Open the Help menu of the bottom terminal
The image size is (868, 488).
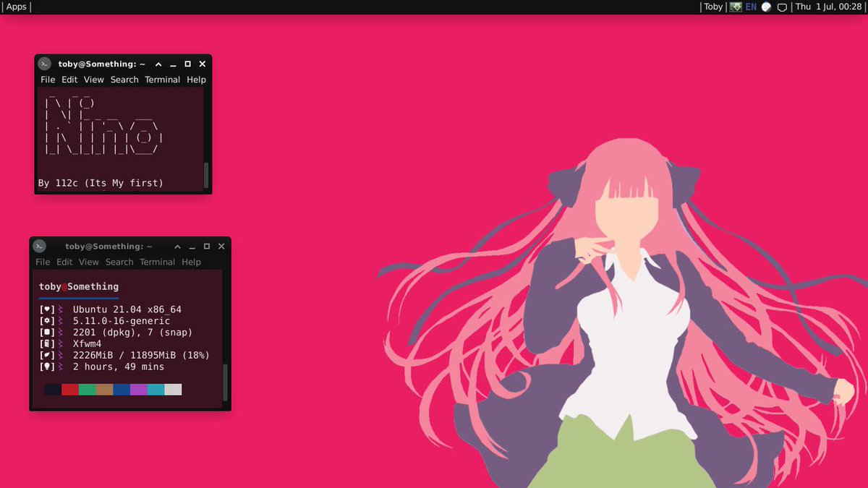coord(191,262)
